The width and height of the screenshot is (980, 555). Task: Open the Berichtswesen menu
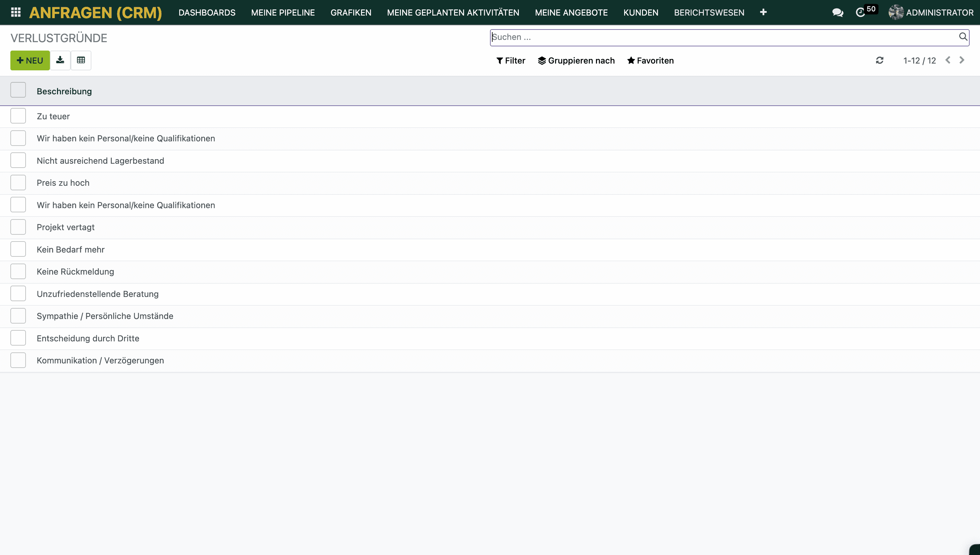(709, 13)
